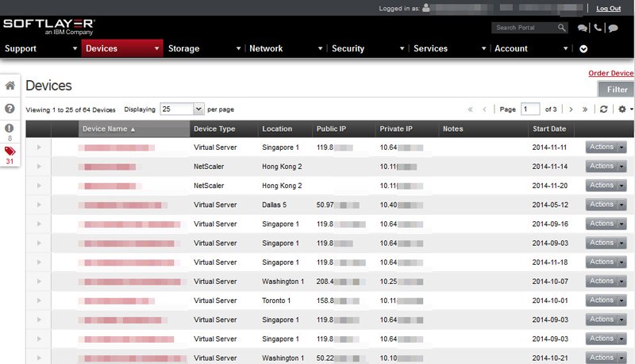Image resolution: width=635 pixels, height=364 pixels.
Task: Expand the Washington 1 row dated 2014-10-07
Action: (x=39, y=282)
